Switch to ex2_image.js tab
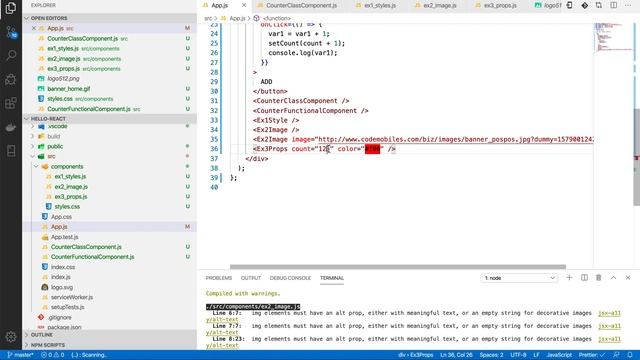 pyautogui.click(x=440, y=5)
